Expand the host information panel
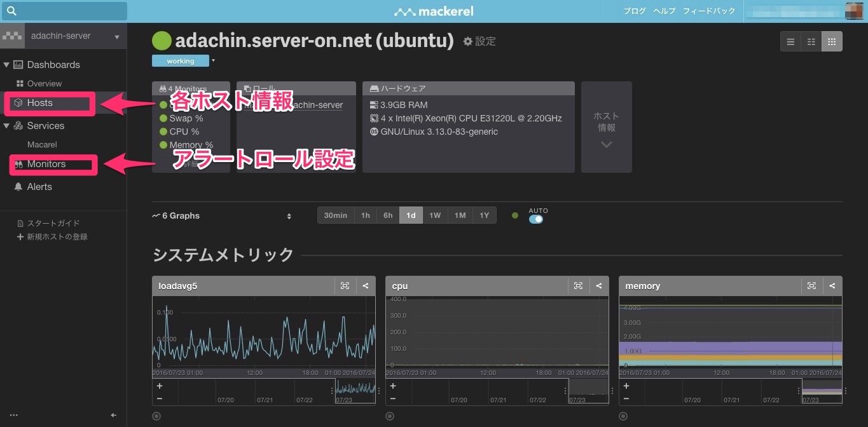The height and width of the screenshot is (427, 868). [x=606, y=127]
